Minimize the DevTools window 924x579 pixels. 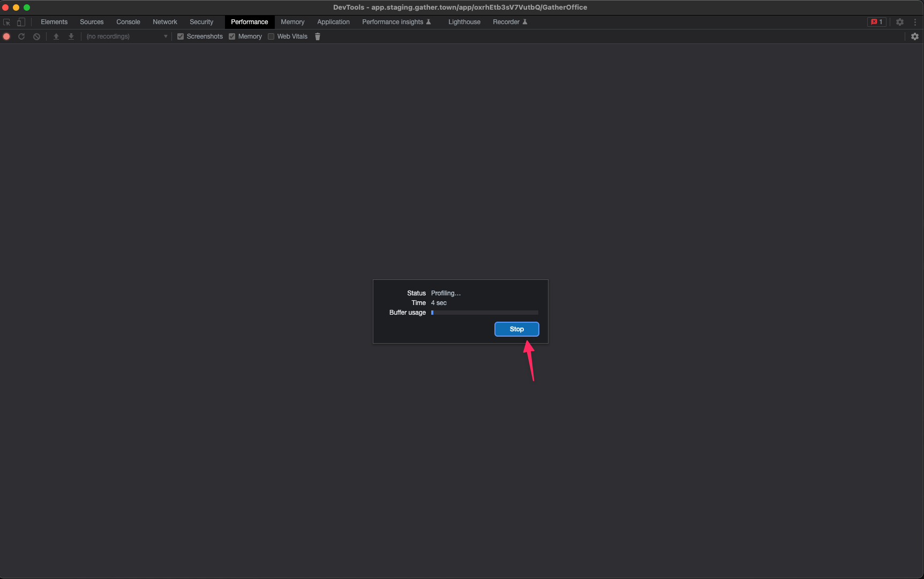pyautogui.click(x=16, y=8)
